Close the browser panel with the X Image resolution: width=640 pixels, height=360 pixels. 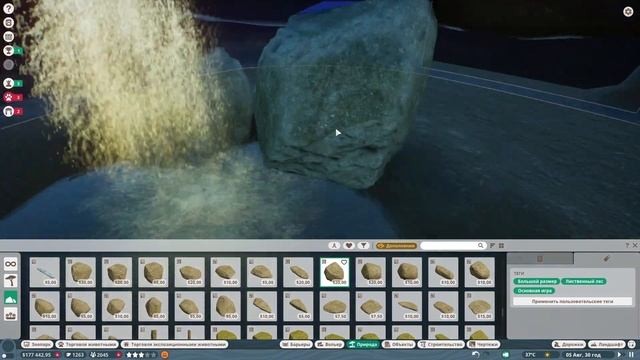[x=635, y=245]
